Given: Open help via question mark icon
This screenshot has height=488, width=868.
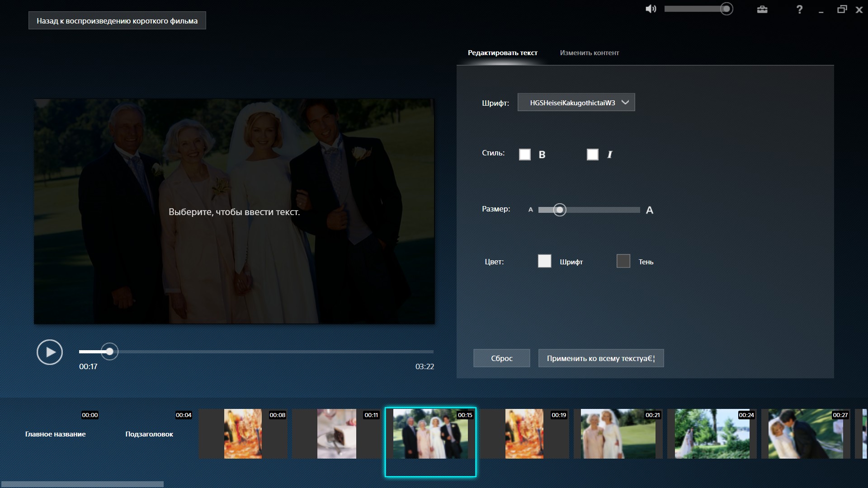Looking at the screenshot, I should click(799, 9).
